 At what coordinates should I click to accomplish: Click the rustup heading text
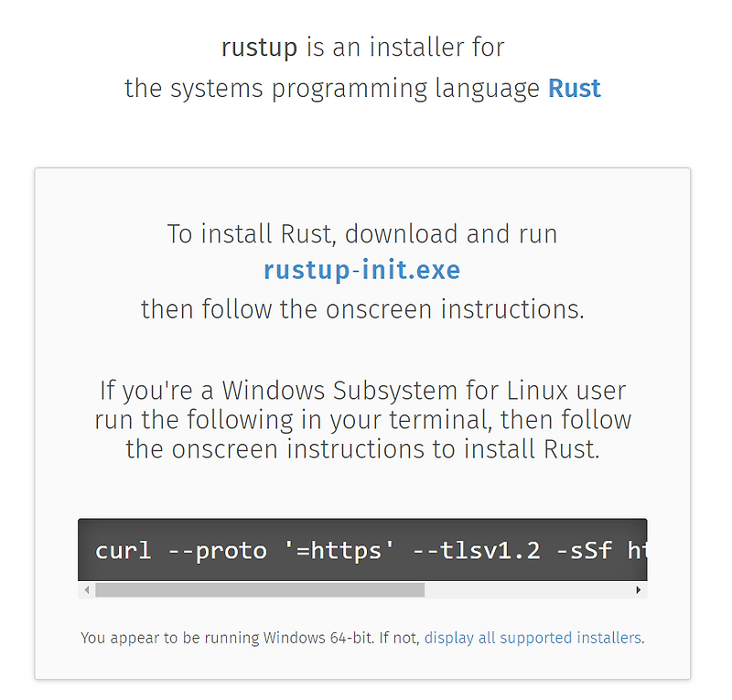(x=260, y=47)
